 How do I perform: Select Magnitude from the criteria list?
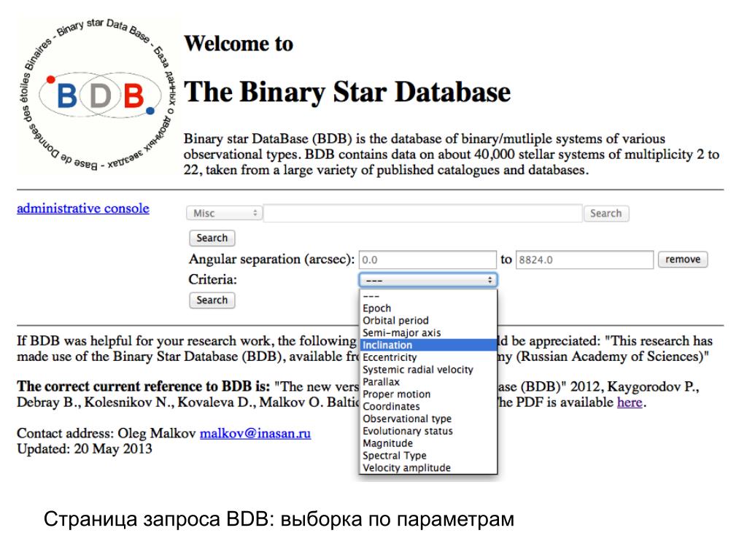point(427,443)
